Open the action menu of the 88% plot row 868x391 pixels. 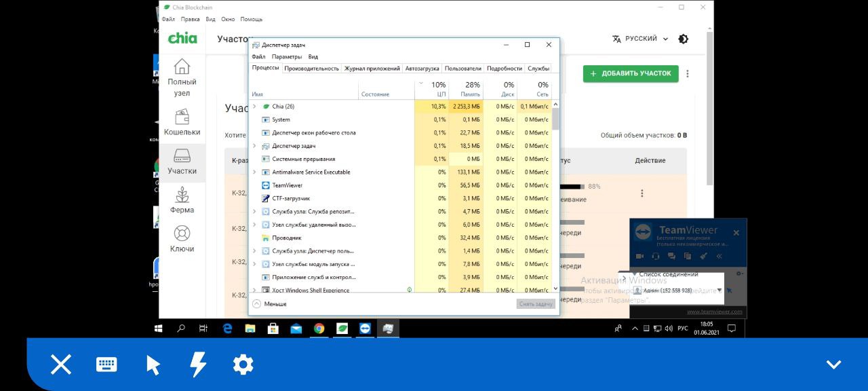tap(642, 193)
